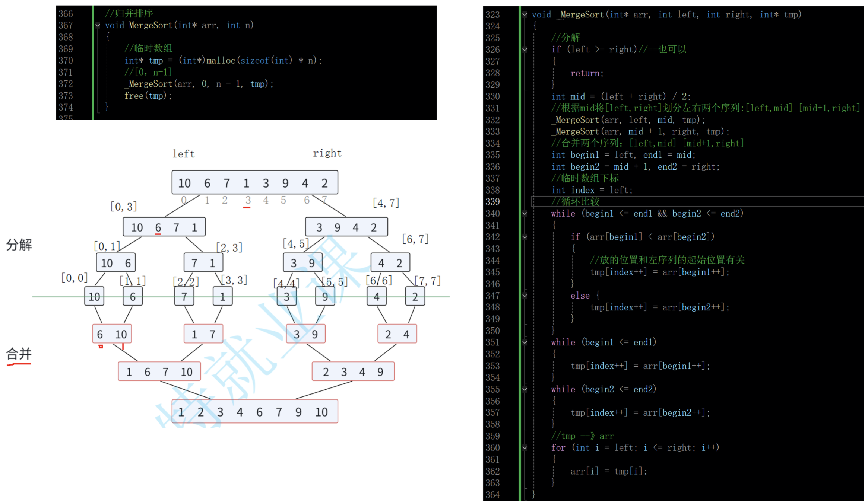Fold the for loop at line 360
868x501 pixels.
click(x=525, y=448)
